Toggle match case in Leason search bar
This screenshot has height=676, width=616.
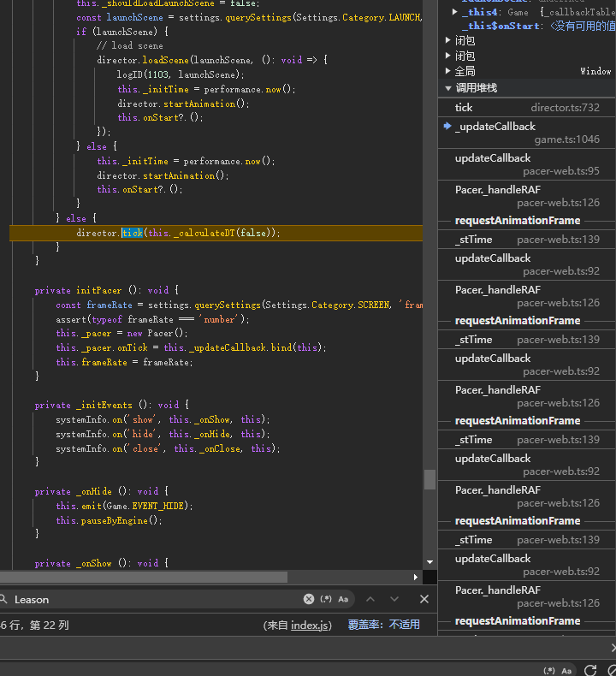coord(343,599)
